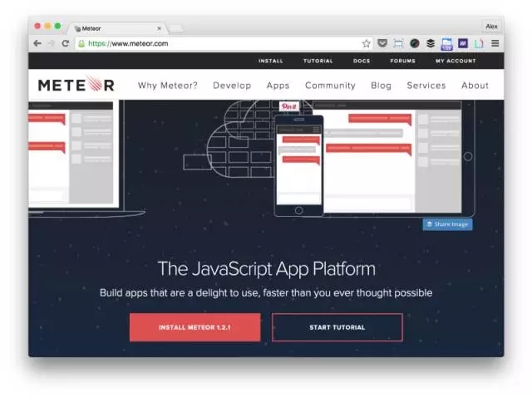532x397 pixels.
Task: Click the dark round extension icon
Action: point(415,43)
